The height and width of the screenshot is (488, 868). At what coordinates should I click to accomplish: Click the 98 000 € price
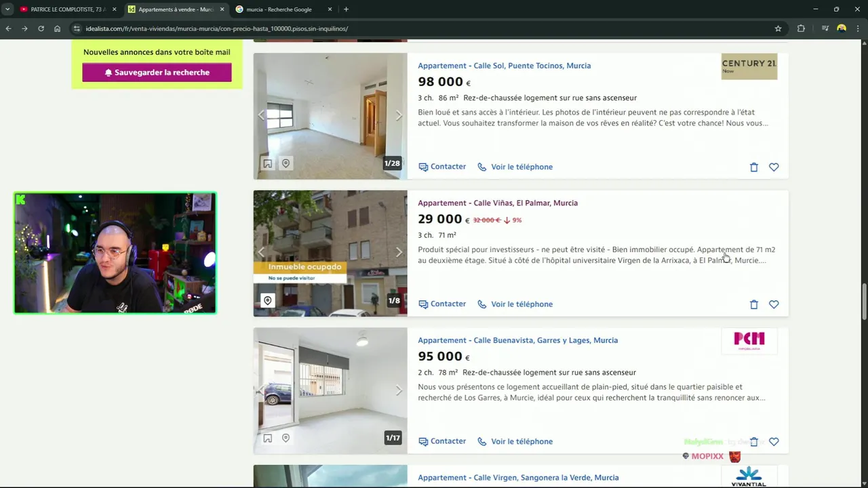(x=444, y=82)
